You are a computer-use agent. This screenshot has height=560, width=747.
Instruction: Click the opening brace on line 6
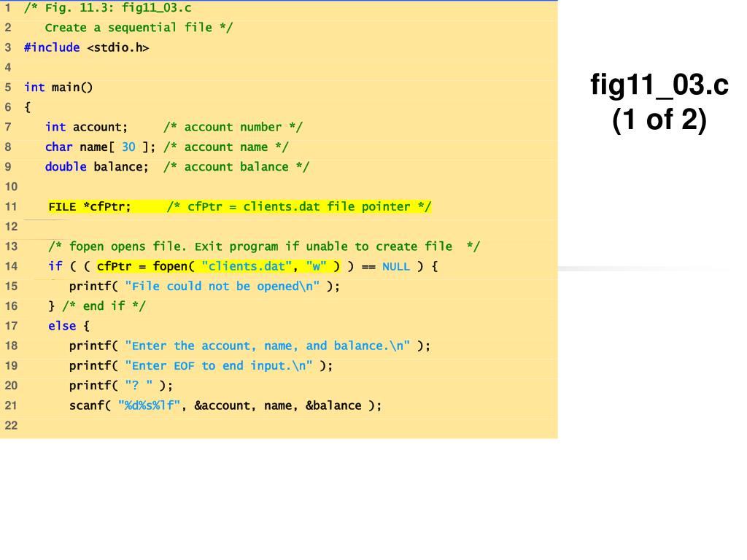(x=27, y=107)
